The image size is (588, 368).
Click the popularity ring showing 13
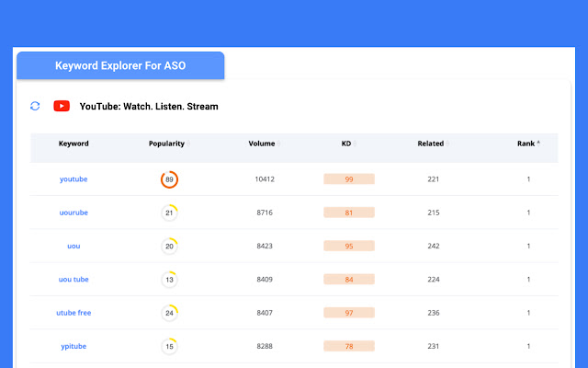point(169,280)
